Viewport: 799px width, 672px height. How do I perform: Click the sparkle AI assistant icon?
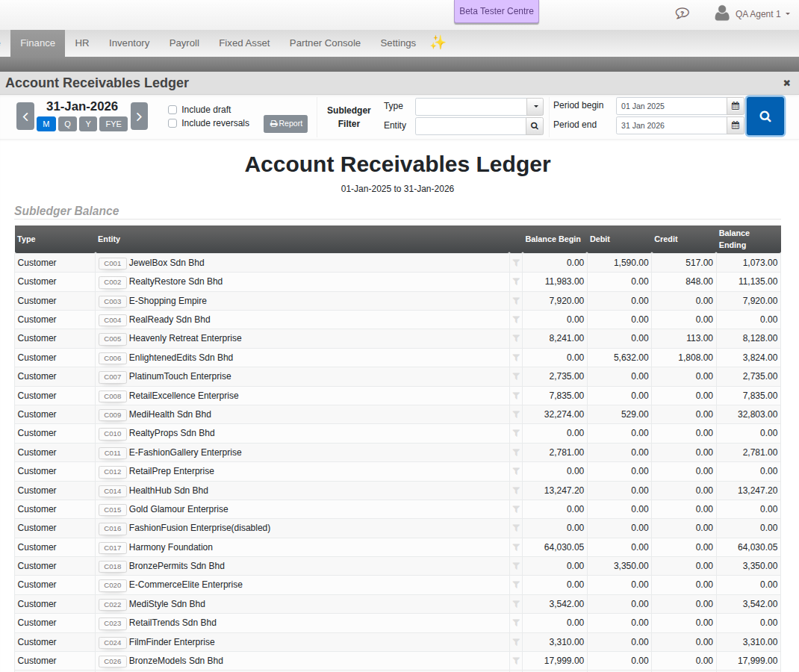coord(437,43)
